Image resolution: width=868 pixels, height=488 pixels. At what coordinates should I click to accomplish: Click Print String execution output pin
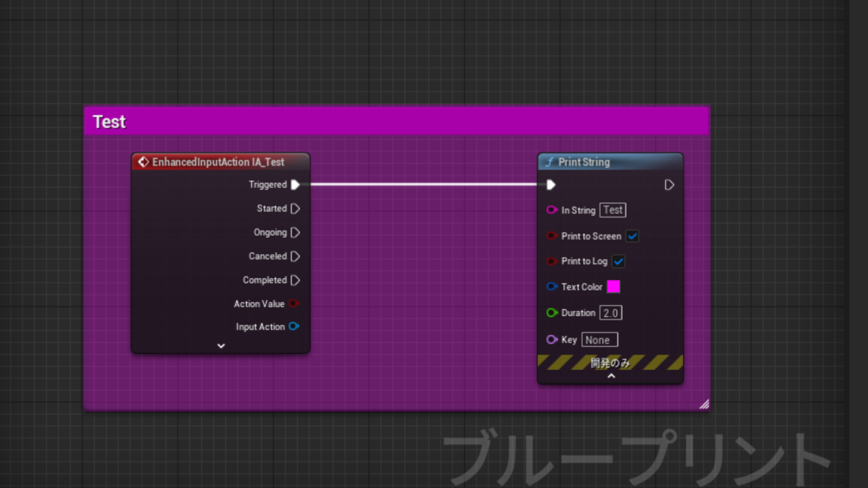click(669, 184)
